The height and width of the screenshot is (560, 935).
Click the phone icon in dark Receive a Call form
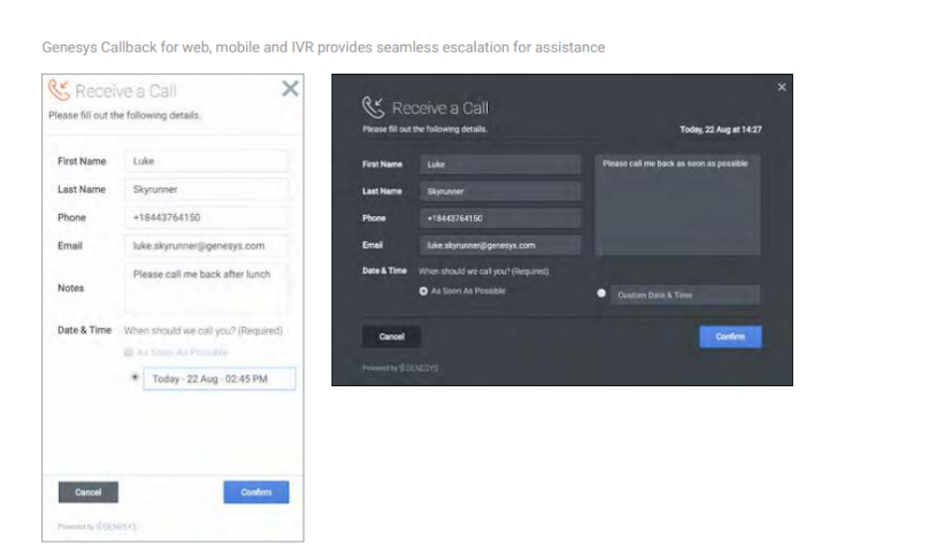coord(373,108)
